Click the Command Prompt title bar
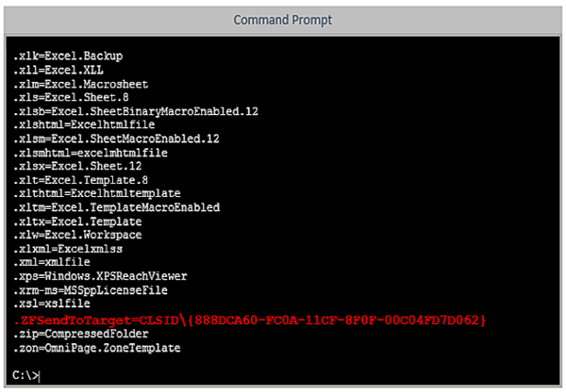This screenshot has width=566, height=392. (x=283, y=19)
